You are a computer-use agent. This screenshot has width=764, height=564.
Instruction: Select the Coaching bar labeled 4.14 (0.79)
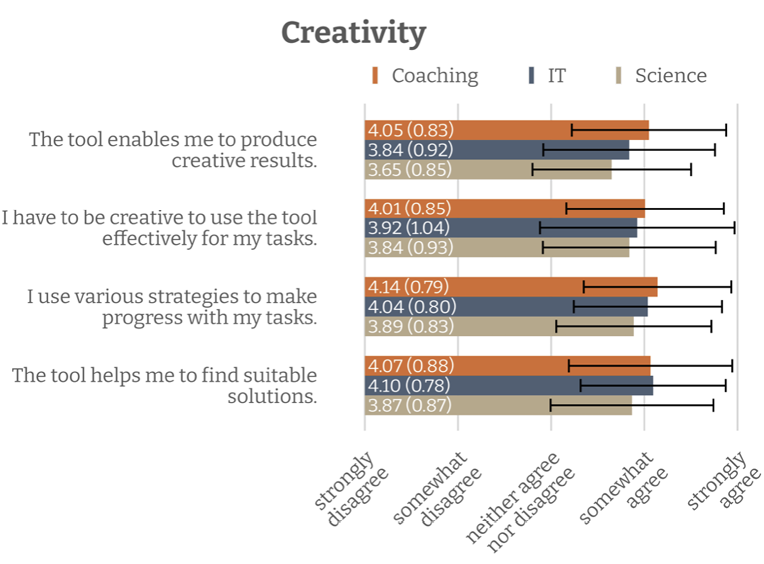tap(510, 287)
